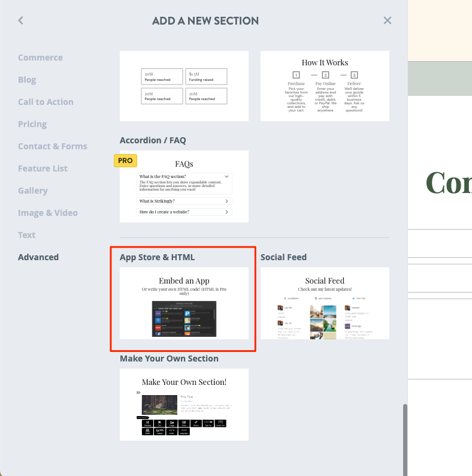The width and height of the screenshot is (472, 476).
Task: Open the Text category
Action: click(27, 235)
